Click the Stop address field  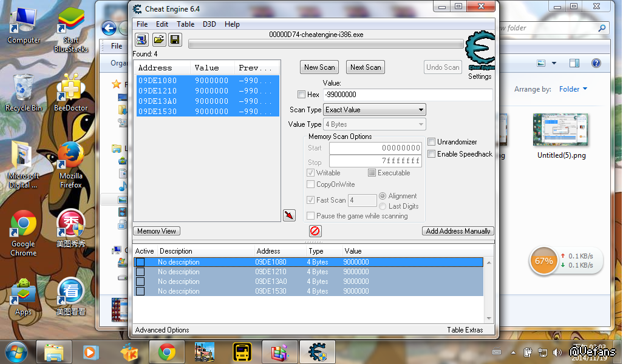click(x=375, y=161)
